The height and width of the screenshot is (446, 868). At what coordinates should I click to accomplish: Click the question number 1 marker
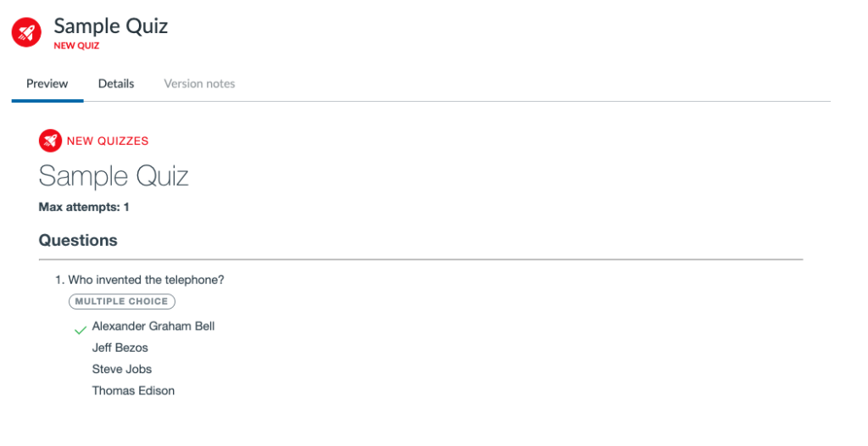58,281
